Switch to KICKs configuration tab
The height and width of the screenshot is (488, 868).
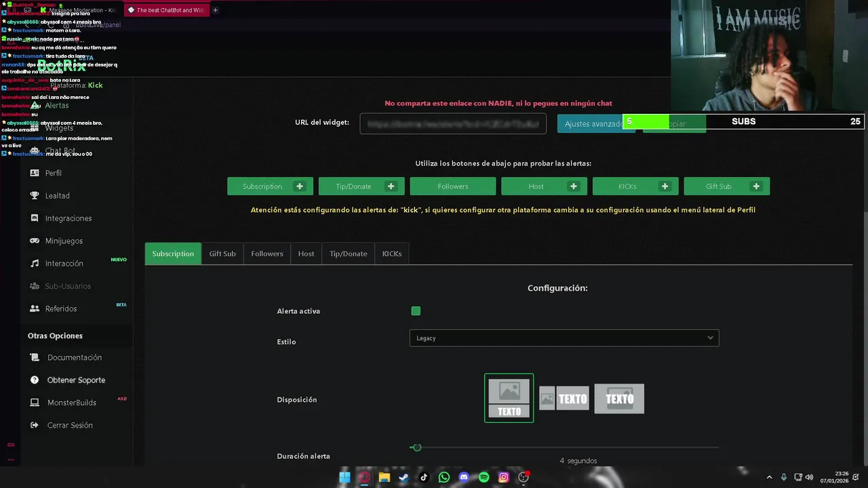(392, 253)
